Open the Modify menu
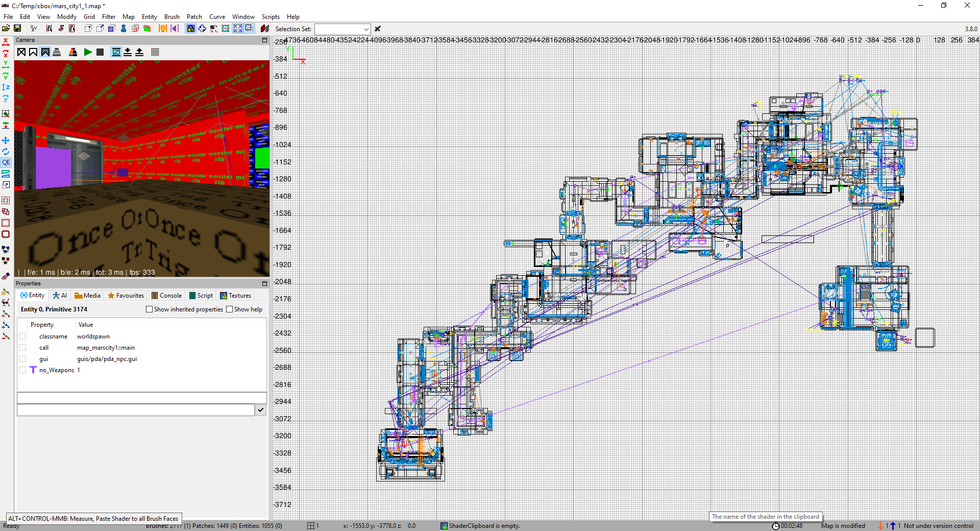Viewport: 980px width, 531px height. pyautogui.click(x=67, y=17)
